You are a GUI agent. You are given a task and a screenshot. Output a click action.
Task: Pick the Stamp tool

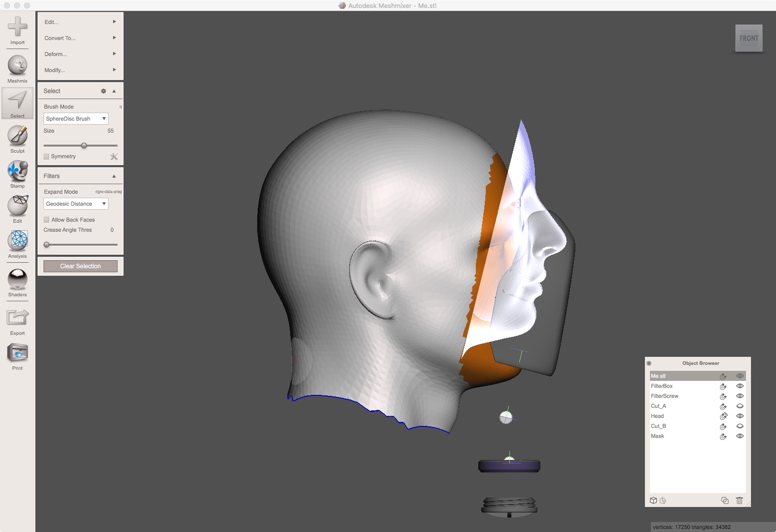point(18,174)
